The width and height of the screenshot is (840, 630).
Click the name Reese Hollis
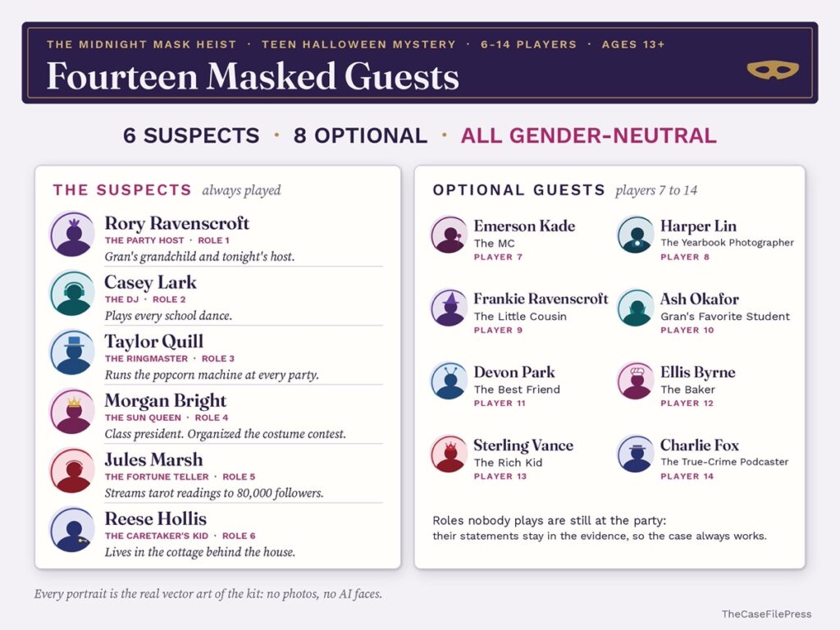[155, 518]
